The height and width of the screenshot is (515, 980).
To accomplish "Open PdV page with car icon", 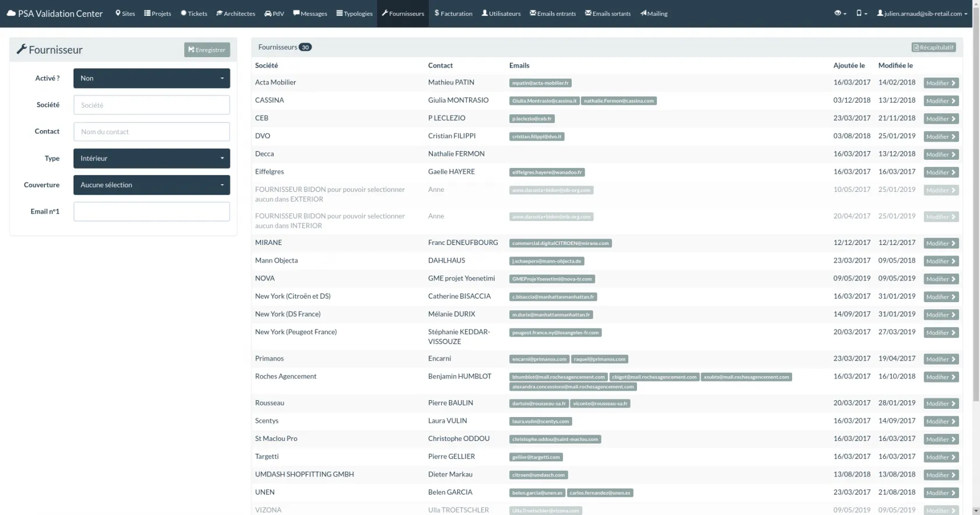I will pos(274,13).
